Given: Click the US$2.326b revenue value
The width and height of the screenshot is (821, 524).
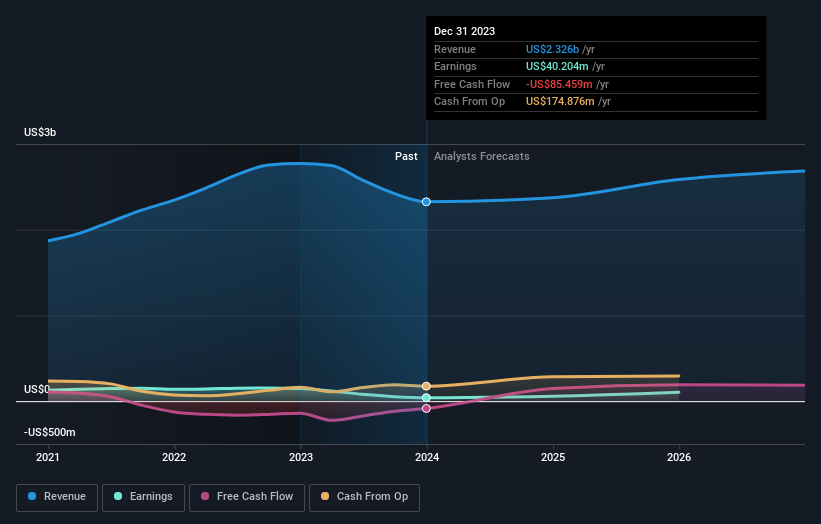Looking at the screenshot, I should [x=552, y=49].
